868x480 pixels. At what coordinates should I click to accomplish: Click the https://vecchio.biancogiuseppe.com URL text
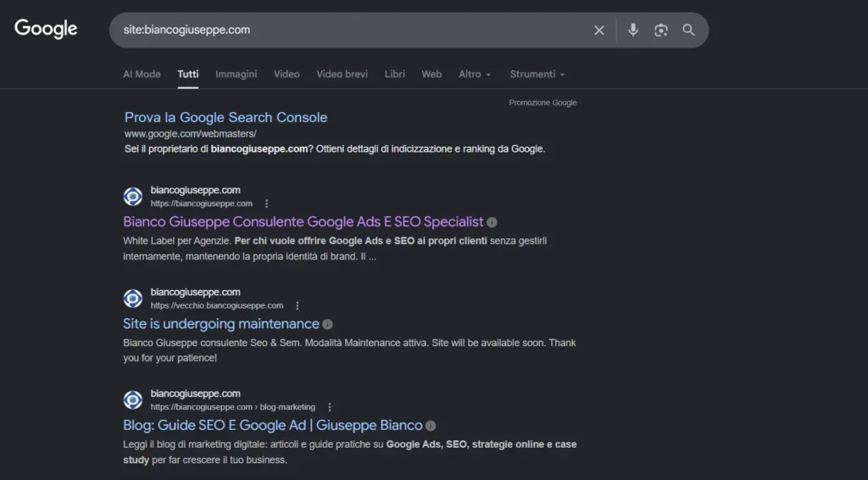(216, 305)
